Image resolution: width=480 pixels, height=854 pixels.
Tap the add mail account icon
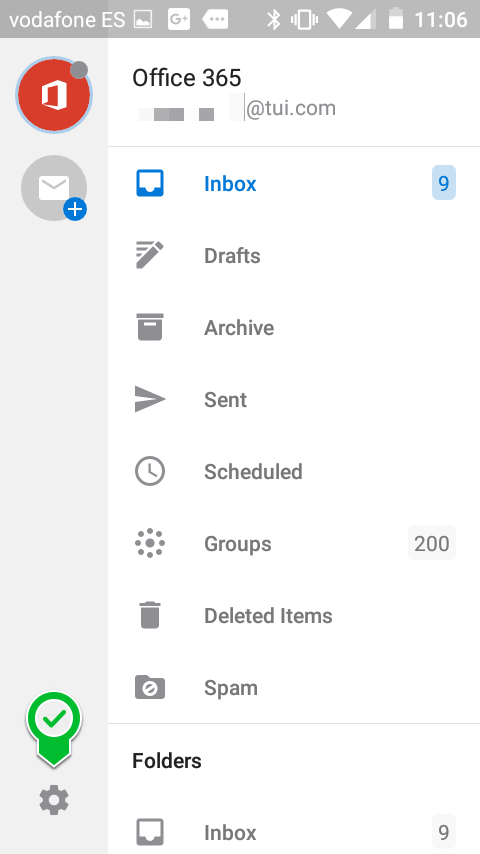tap(54, 188)
